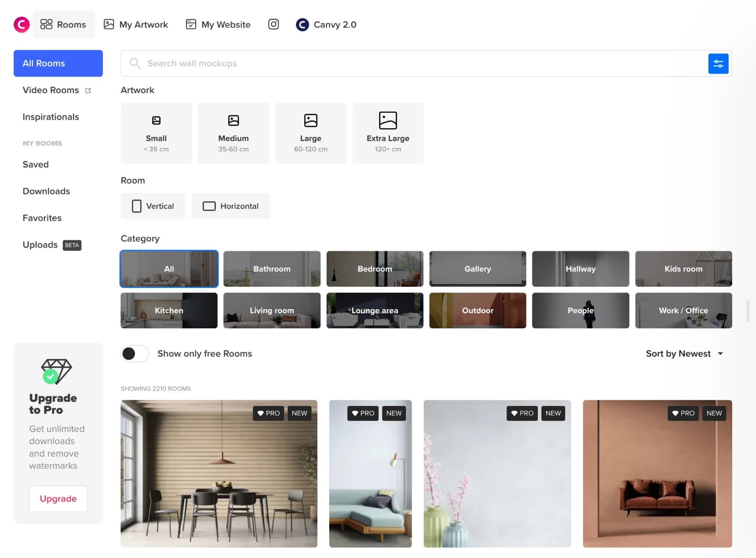Image resolution: width=756 pixels, height=558 pixels.
Task: Click the external link icon beside Video Rooms
Action: 88,90
